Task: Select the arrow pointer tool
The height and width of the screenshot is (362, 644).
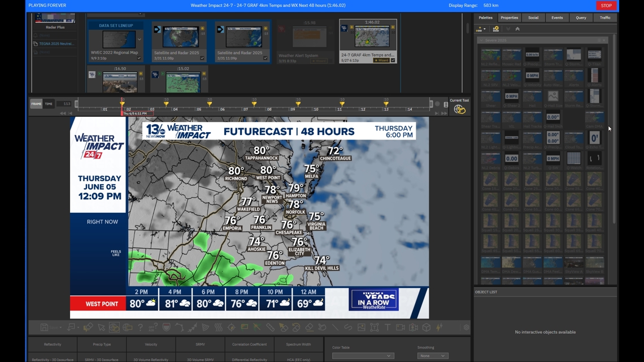Action: pyautogui.click(x=101, y=328)
